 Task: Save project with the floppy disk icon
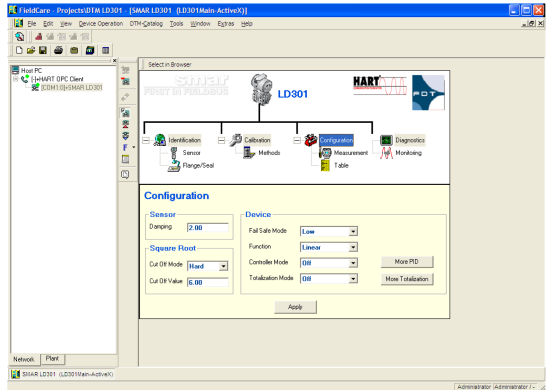click(x=43, y=51)
